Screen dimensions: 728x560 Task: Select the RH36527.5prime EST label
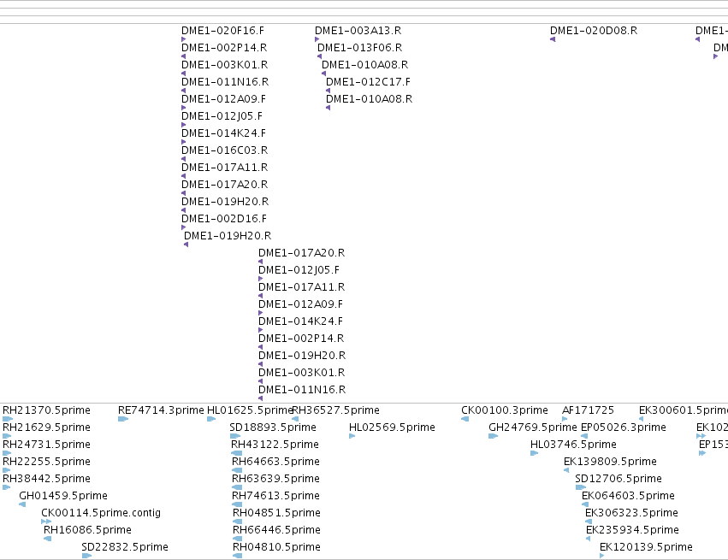pyautogui.click(x=335, y=410)
